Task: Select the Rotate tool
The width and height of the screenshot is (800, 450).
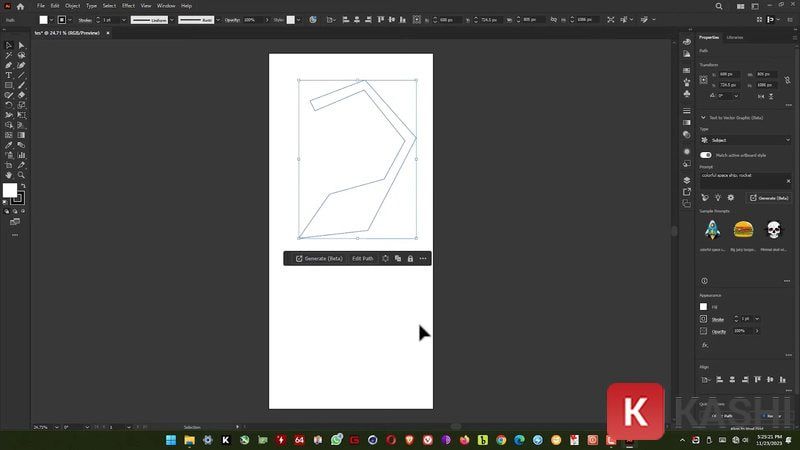Action: (x=9, y=105)
